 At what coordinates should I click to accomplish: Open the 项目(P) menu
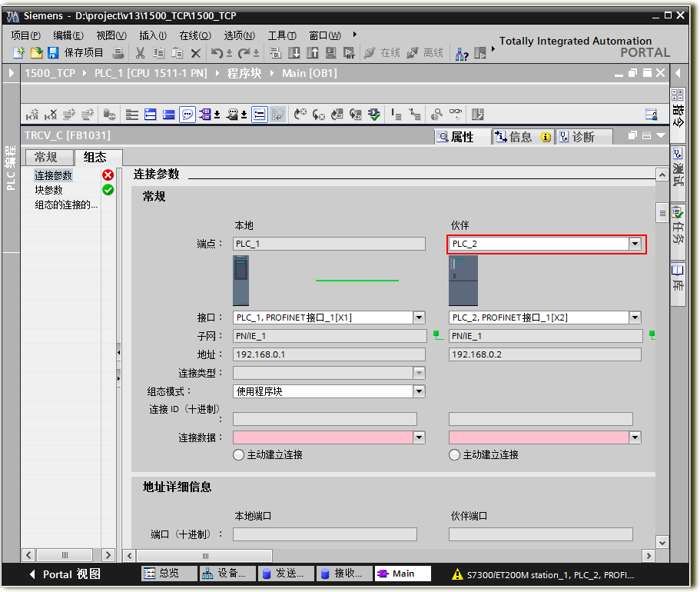(26, 35)
